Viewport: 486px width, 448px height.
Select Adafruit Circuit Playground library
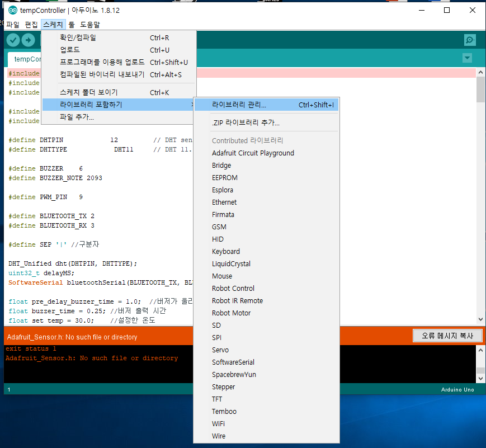[253, 153]
